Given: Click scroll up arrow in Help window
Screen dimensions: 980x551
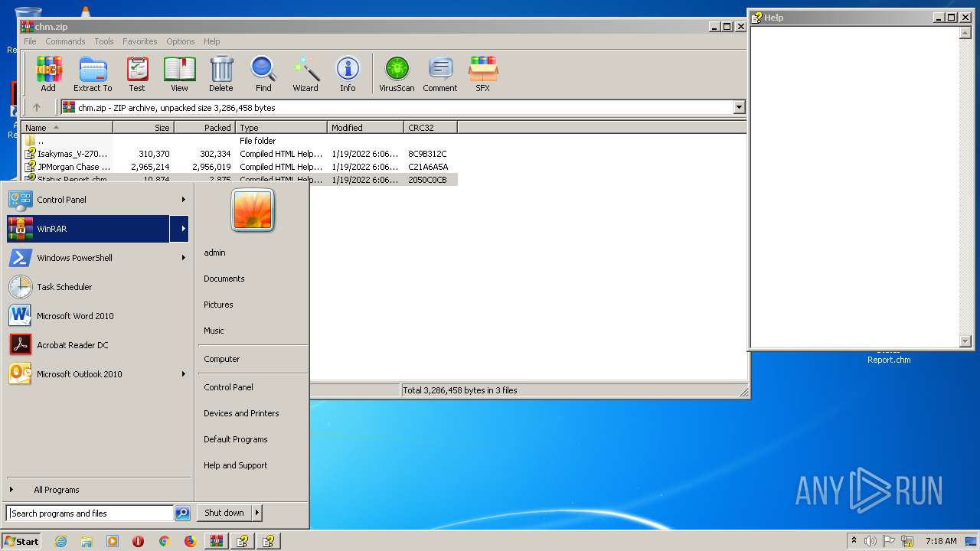Looking at the screenshot, I should pyautogui.click(x=965, y=33).
